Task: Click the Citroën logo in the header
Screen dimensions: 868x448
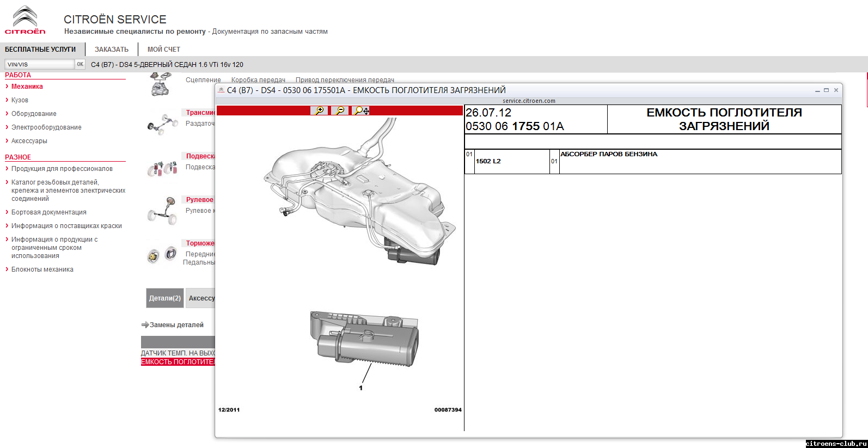Action: (x=25, y=20)
